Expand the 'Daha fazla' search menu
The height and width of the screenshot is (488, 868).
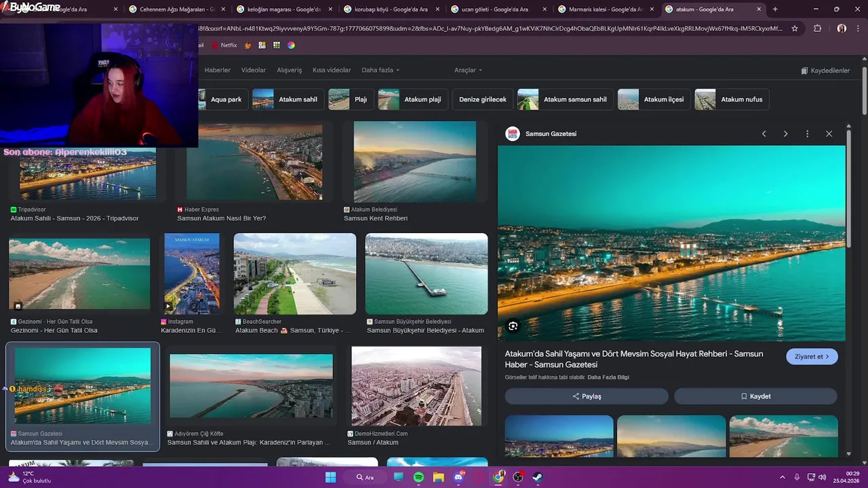click(380, 70)
